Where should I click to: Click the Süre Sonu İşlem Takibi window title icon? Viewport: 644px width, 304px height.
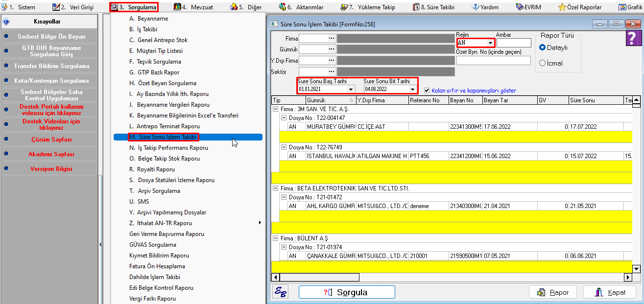(x=275, y=24)
